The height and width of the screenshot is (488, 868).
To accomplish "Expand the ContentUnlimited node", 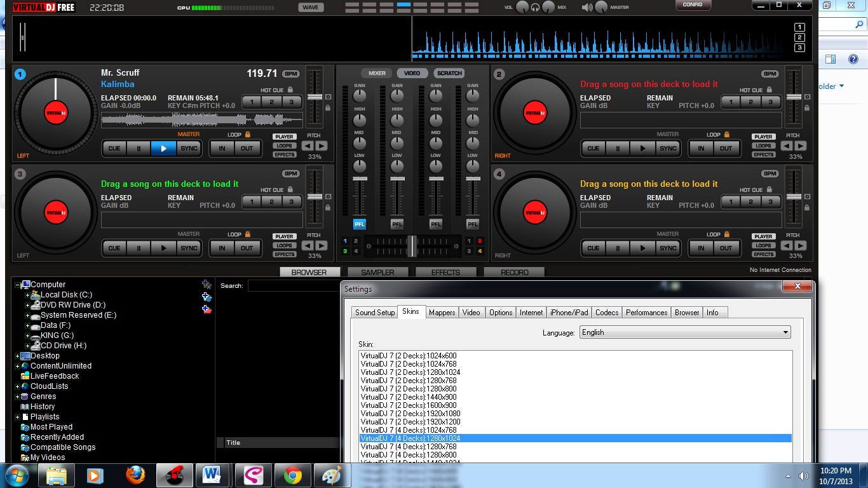I will pyautogui.click(x=17, y=366).
